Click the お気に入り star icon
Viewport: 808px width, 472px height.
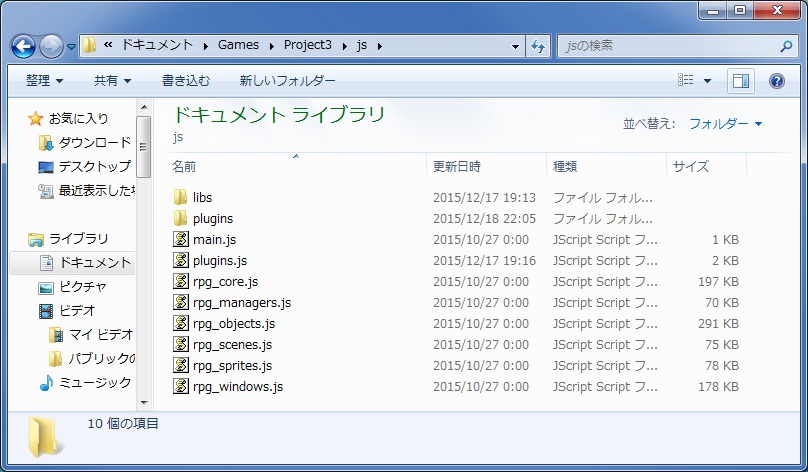[x=36, y=119]
